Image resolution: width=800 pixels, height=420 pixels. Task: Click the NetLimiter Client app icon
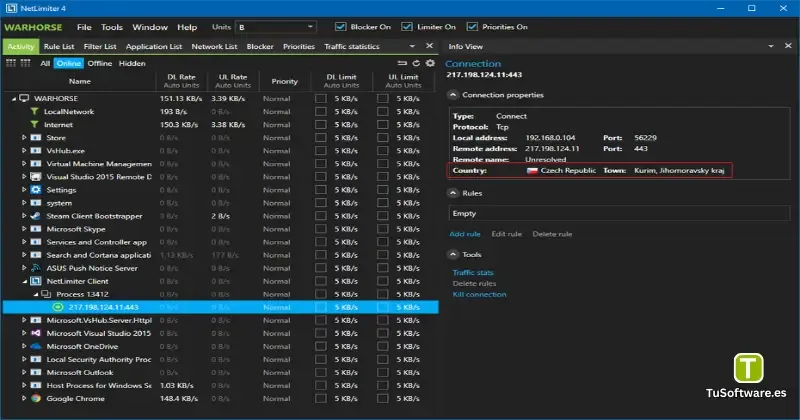(x=36, y=281)
